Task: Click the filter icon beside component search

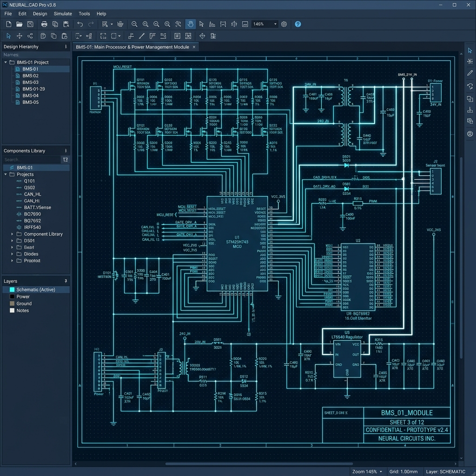Action: point(65,159)
